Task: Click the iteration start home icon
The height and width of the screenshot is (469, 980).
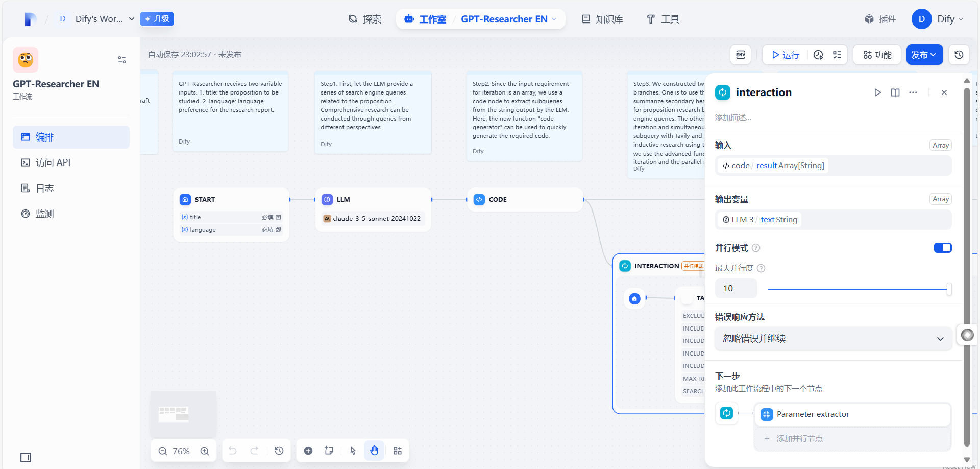Action: click(x=634, y=298)
